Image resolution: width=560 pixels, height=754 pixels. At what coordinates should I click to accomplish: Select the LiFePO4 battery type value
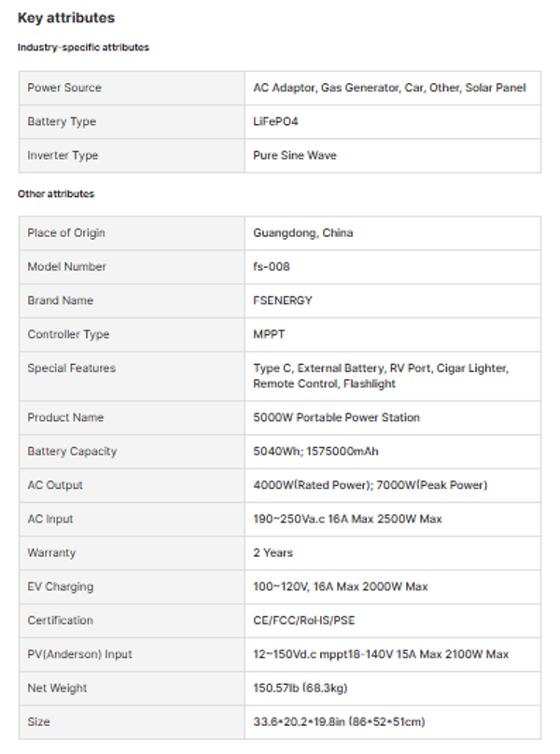(275, 122)
